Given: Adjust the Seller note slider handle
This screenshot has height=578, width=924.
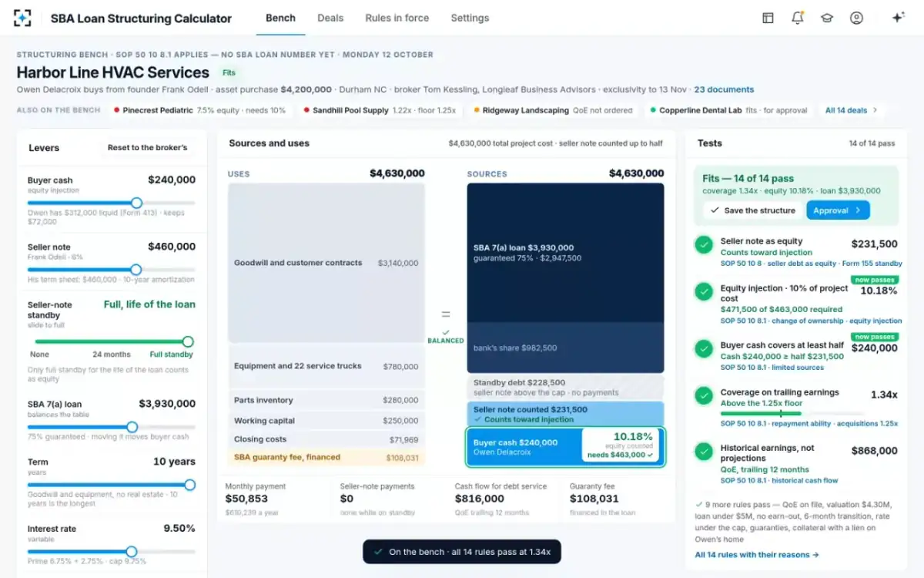Looking at the screenshot, I should pos(136,270).
